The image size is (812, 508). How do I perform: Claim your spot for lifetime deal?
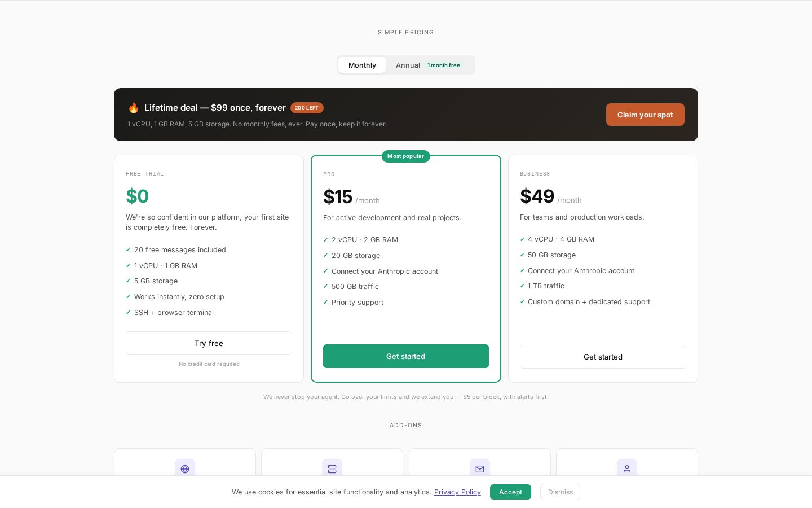(645, 115)
